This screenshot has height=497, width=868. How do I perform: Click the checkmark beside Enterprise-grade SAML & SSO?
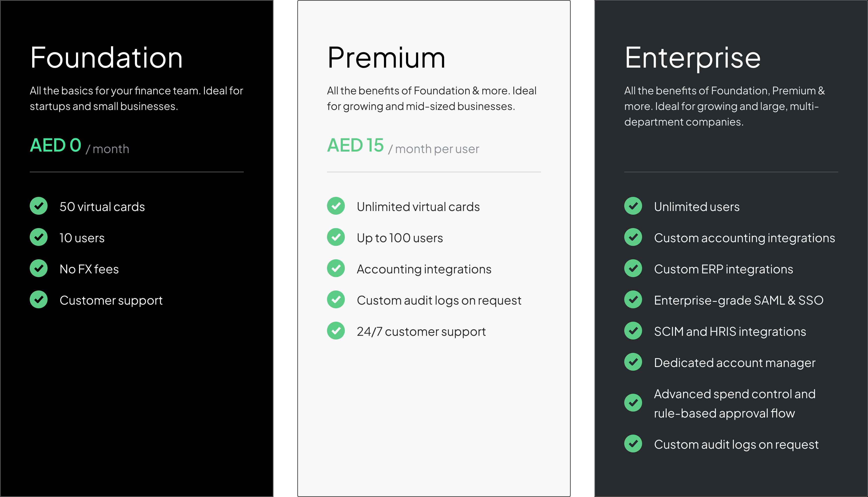click(633, 299)
